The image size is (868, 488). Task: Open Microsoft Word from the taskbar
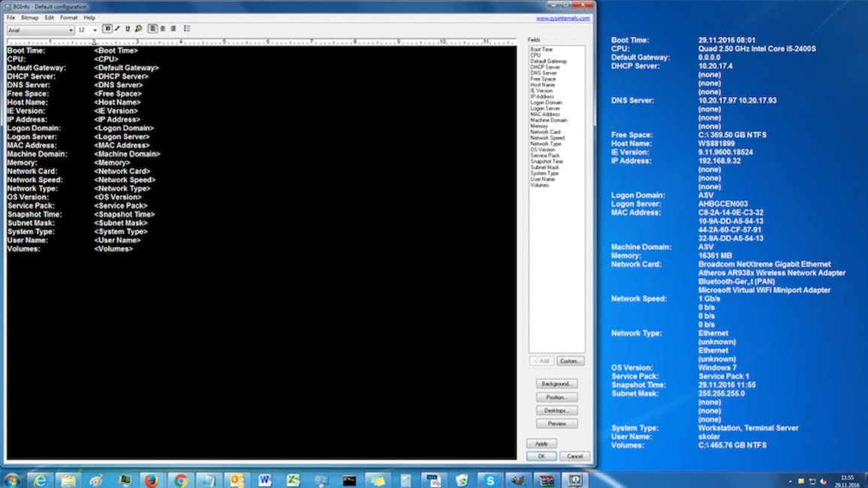click(264, 479)
